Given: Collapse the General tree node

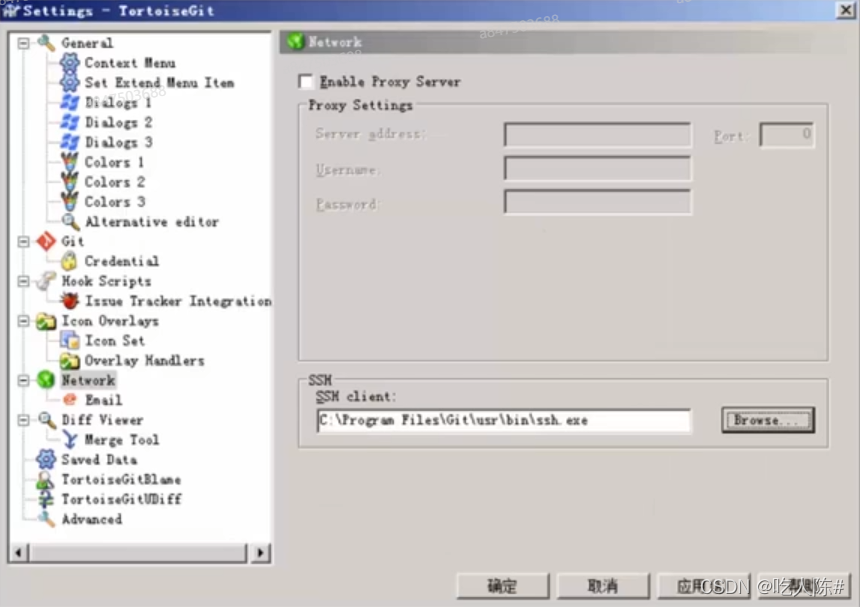Looking at the screenshot, I should 23,43.
